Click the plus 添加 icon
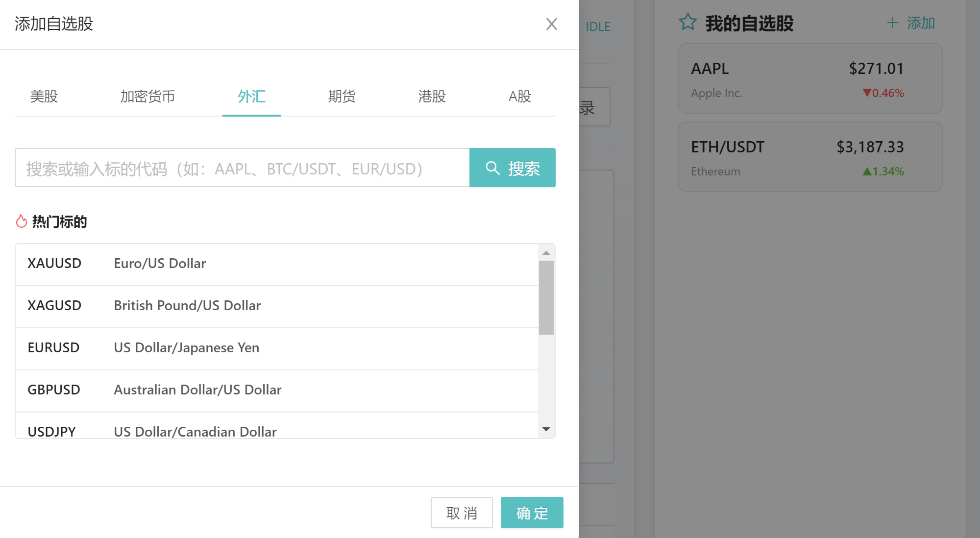The image size is (980, 538). pos(892,23)
